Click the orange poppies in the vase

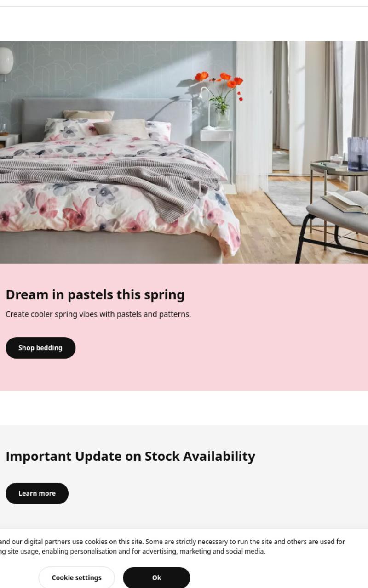[x=220, y=83]
